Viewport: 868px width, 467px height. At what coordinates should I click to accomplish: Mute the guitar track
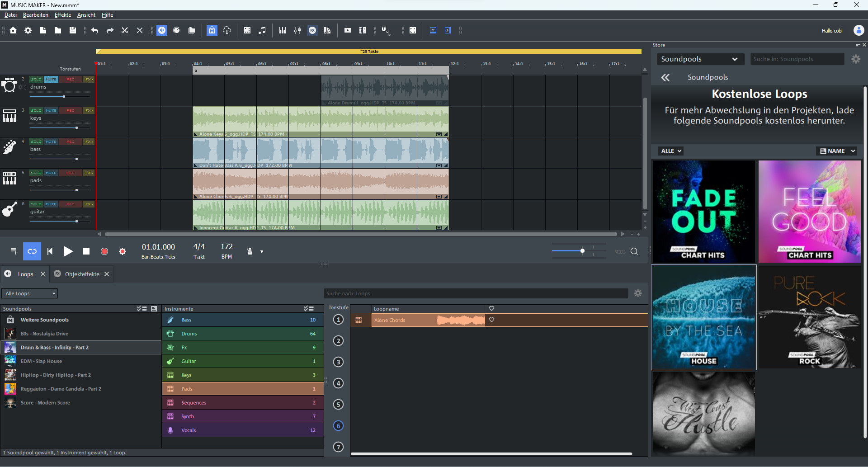51,204
